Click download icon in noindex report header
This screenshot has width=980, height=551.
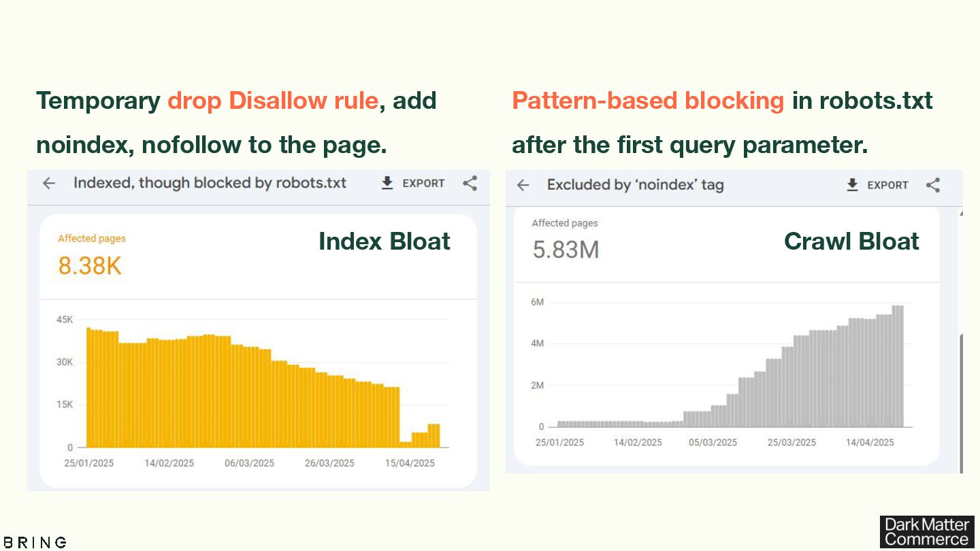[x=852, y=185]
